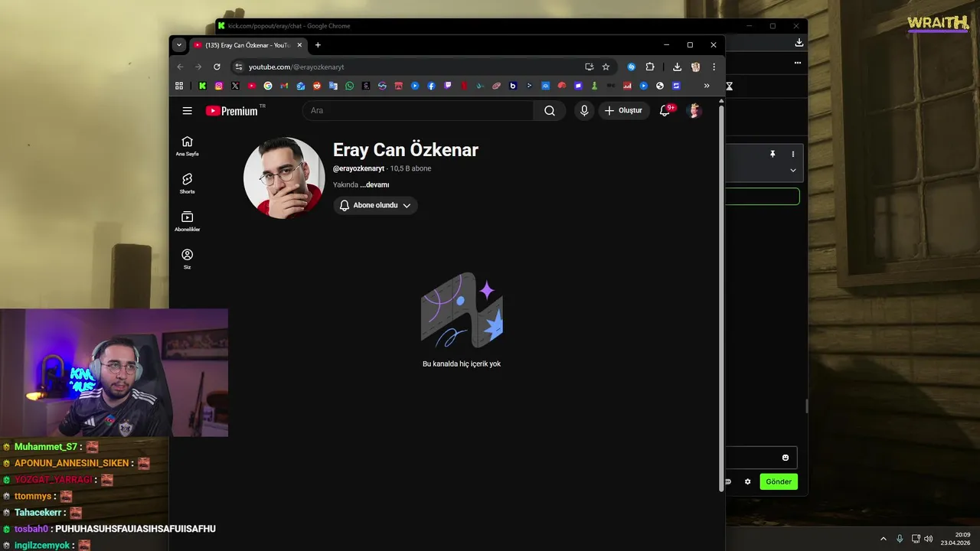Open the Chrome three-dot menu

[x=714, y=67]
